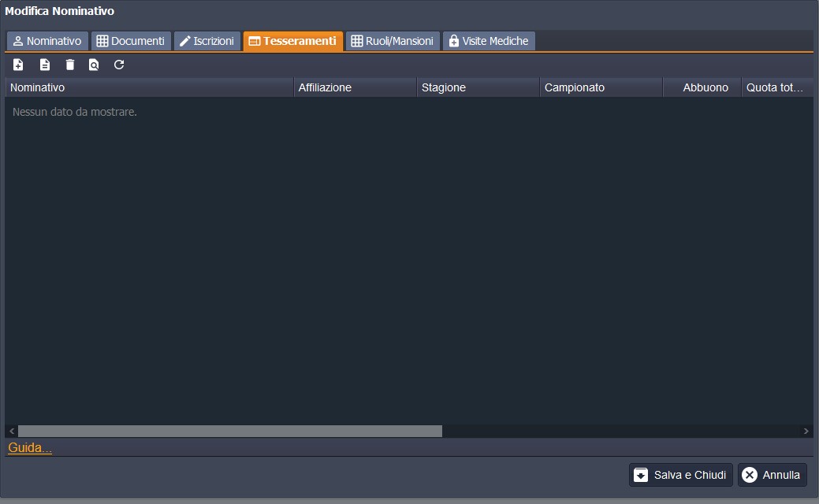Click the Campionato column header
This screenshot has height=504, width=819.
tap(601, 87)
